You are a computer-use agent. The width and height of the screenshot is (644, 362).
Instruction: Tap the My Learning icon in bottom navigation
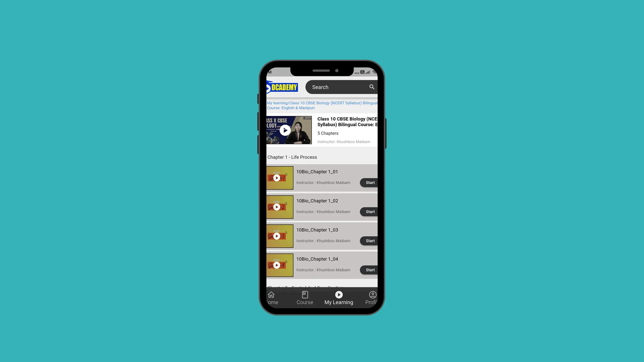339,297
